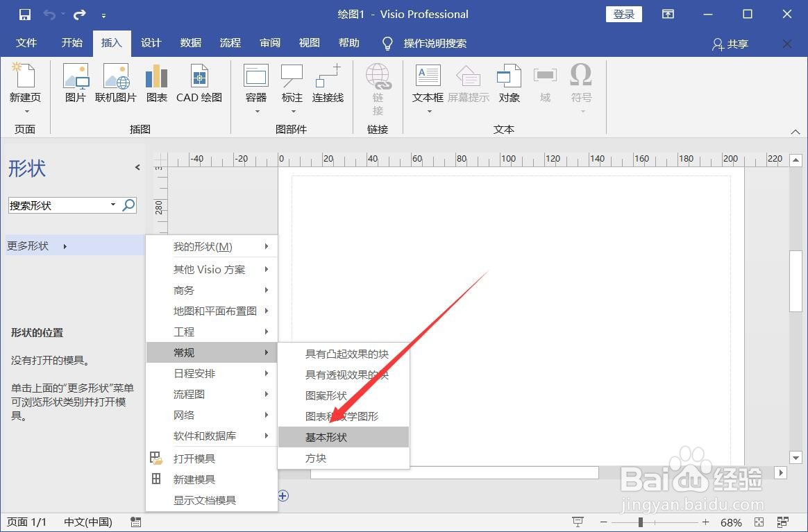Click 页面 1/1 page indicator
808x532 pixels.
click(x=27, y=522)
